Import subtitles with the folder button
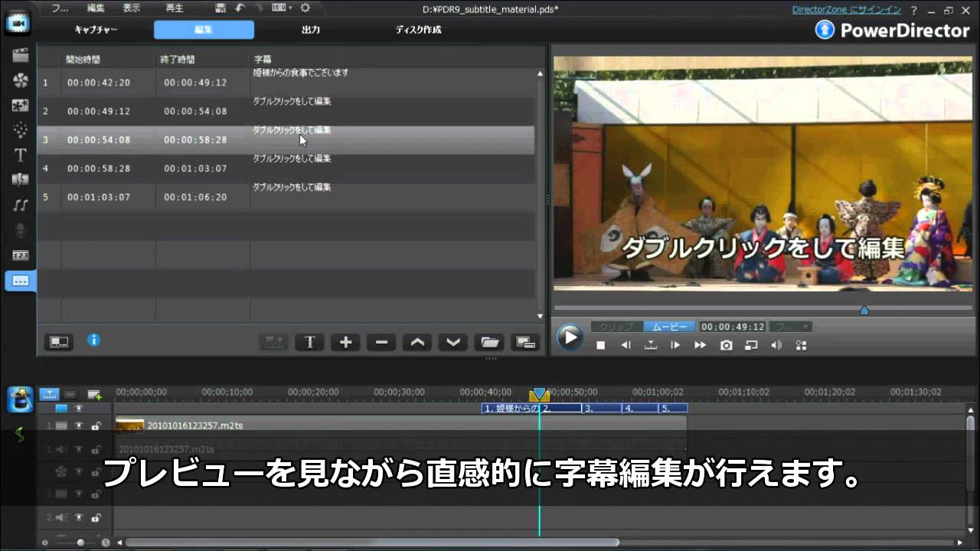The image size is (980, 551). (x=489, y=342)
